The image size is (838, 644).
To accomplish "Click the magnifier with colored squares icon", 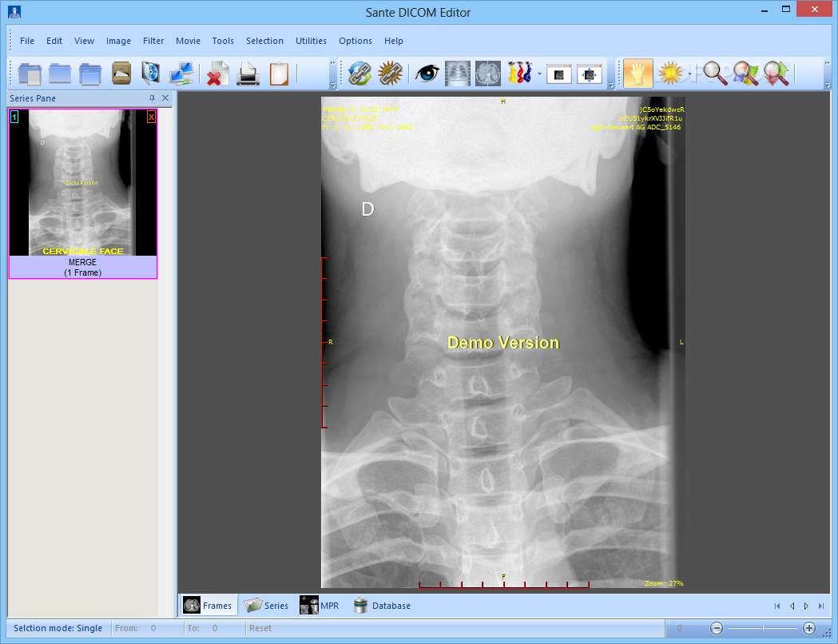I will 745,74.
